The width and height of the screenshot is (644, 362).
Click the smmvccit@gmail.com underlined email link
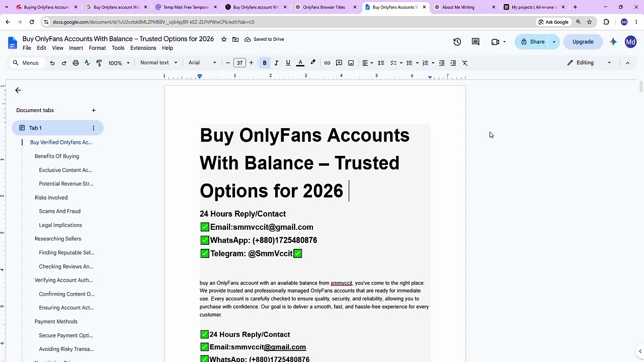285,347
